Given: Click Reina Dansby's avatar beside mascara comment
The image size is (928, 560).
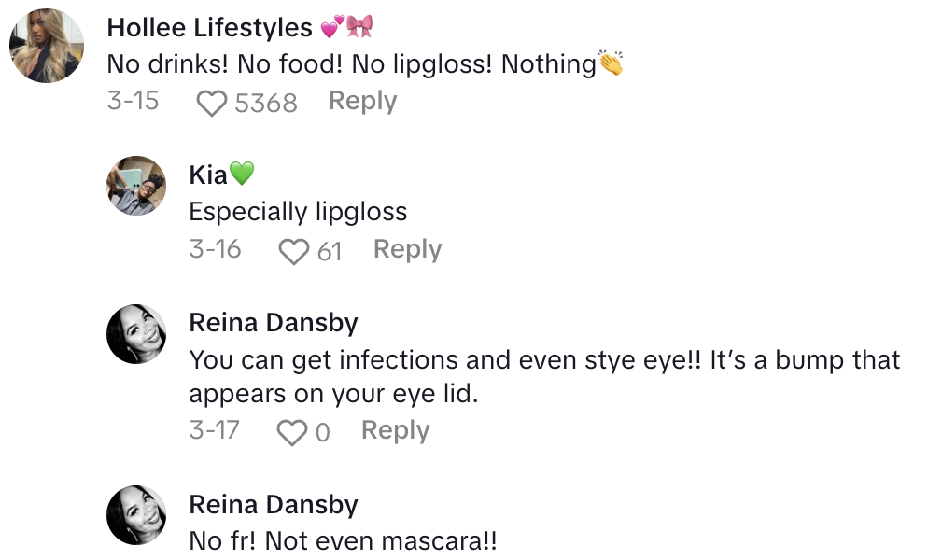Looking at the screenshot, I should 136,515.
